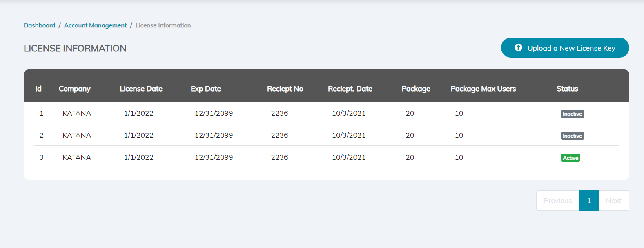Click the License Information breadcrumb text
This screenshot has width=644, height=248.
[163, 25]
